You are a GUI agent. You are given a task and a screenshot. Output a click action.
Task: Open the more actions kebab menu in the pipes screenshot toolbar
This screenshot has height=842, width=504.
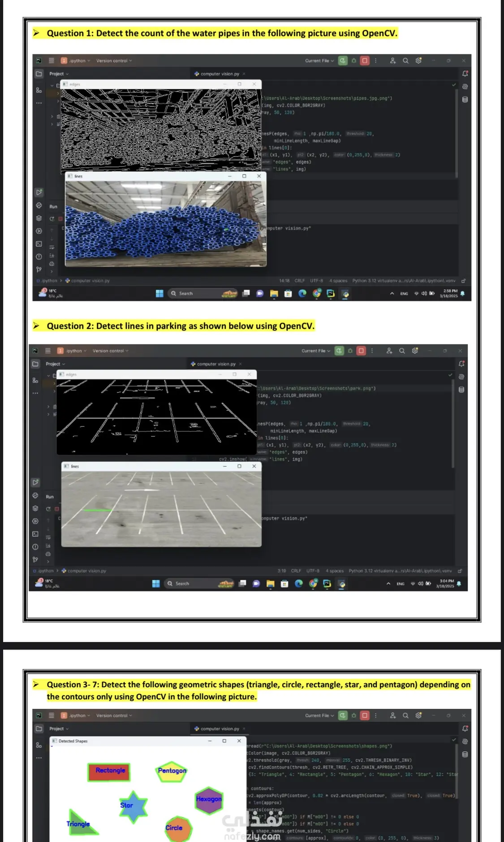376,61
